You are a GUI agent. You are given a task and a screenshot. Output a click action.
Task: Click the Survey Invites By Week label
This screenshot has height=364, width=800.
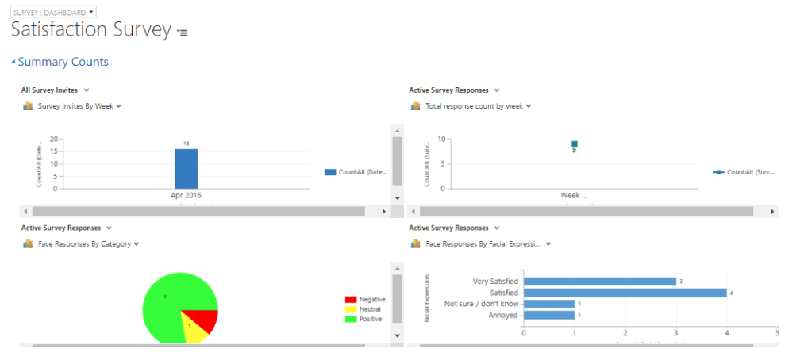point(76,106)
